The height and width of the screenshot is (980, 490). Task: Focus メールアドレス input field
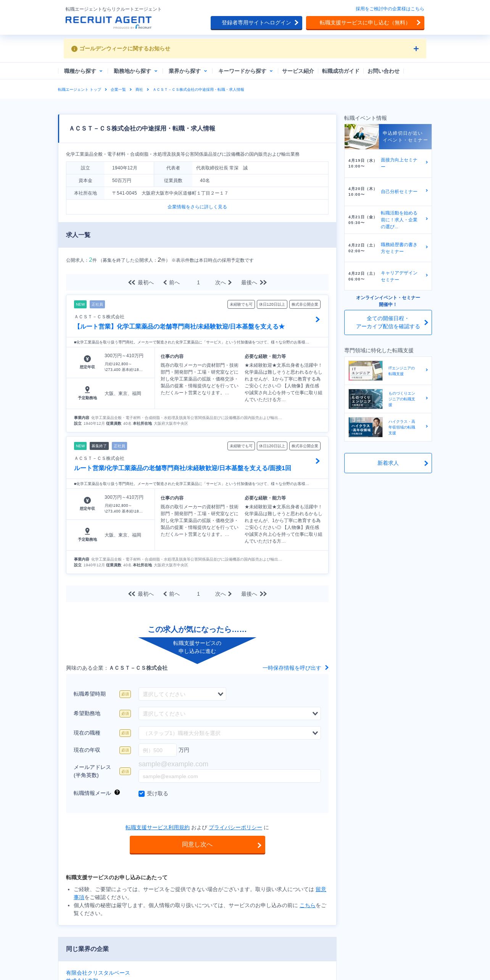click(230, 776)
